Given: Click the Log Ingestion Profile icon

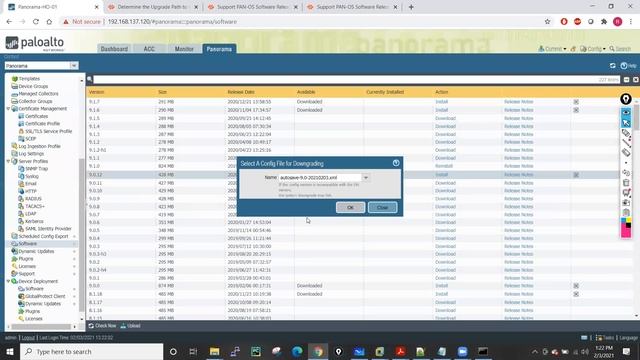Looking at the screenshot, I should click(14, 146).
